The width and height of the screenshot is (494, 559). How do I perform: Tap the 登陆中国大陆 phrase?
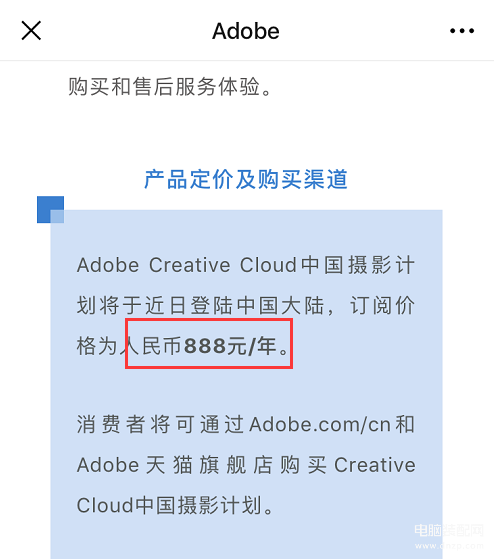(x=257, y=305)
